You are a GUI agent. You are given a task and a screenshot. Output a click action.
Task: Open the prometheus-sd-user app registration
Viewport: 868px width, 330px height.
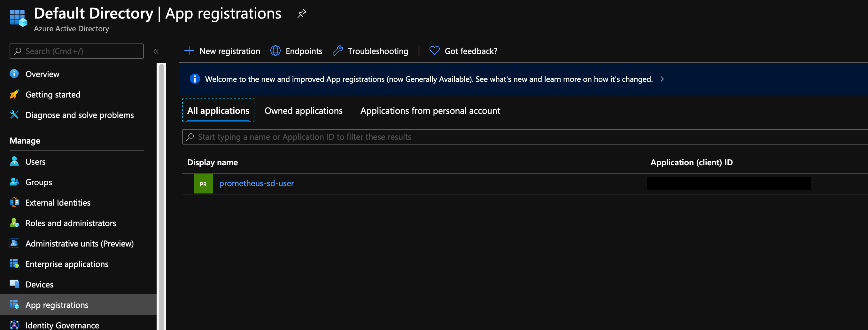(x=256, y=183)
